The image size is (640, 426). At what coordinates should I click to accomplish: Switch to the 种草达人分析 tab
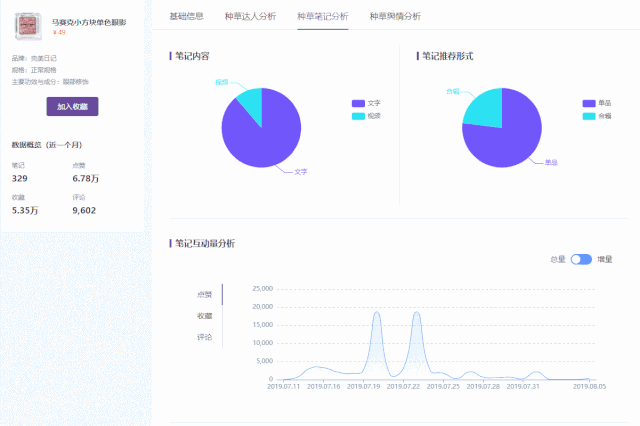coord(250,16)
